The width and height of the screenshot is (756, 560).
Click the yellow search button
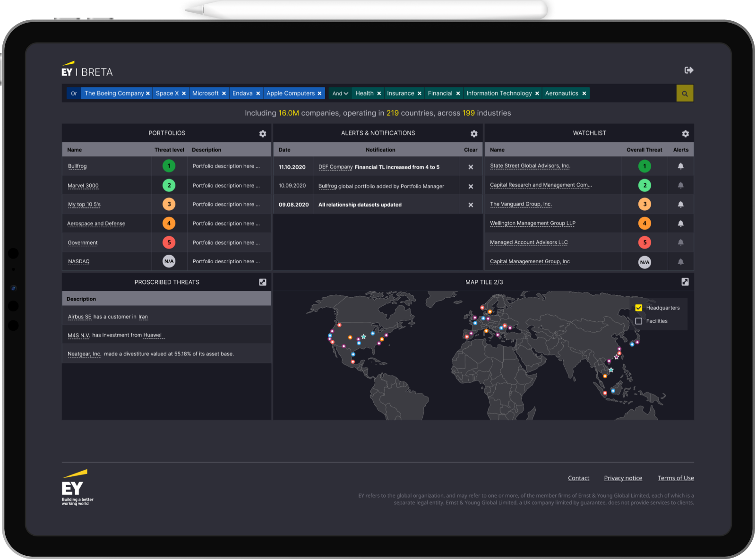[685, 94]
